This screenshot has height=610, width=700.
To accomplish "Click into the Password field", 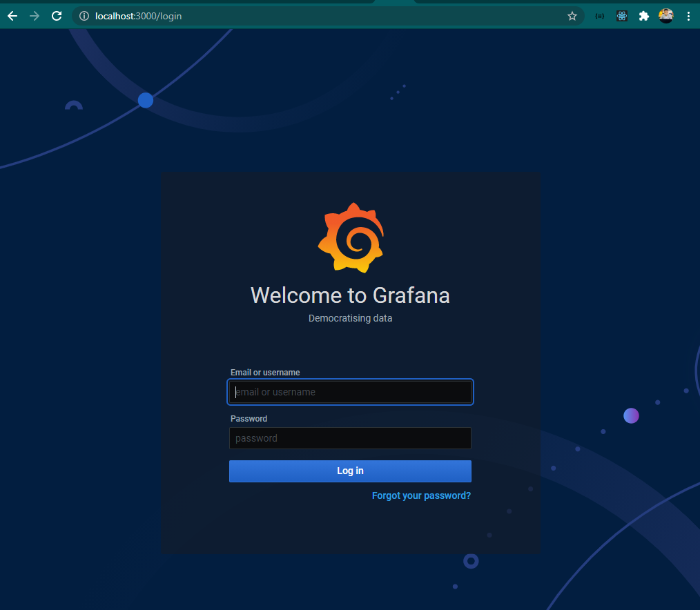I will (350, 438).
